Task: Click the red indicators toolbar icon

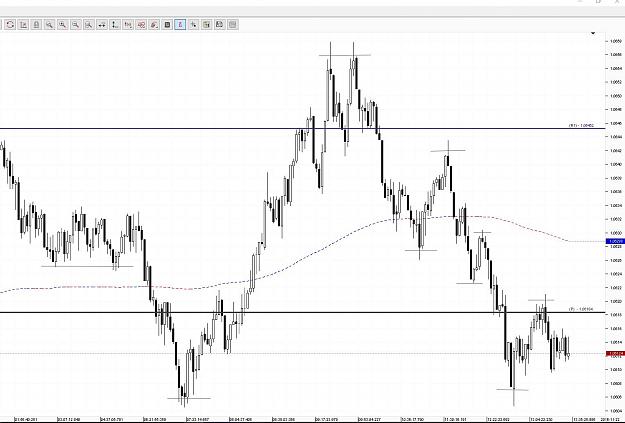Action: [141, 25]
